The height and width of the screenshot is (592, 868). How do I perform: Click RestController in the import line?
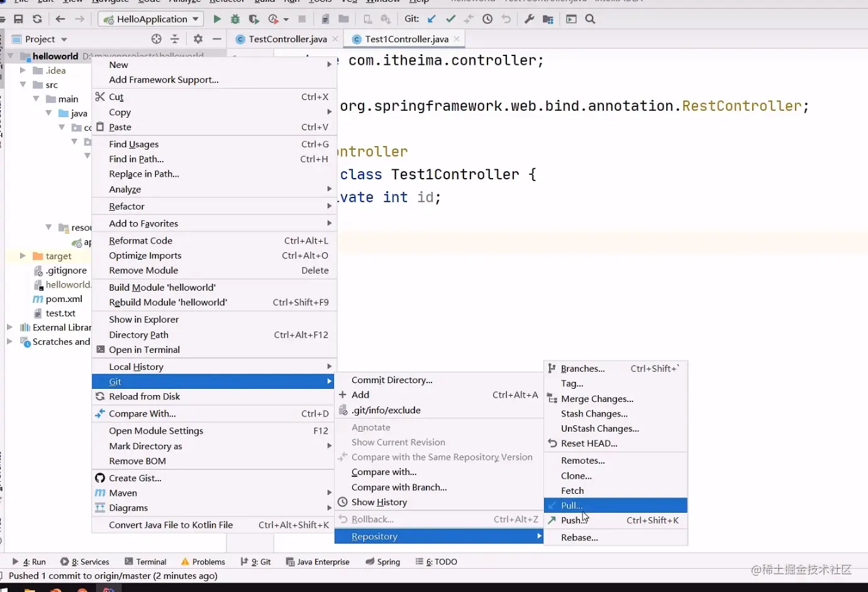click(x=742, y=106)
